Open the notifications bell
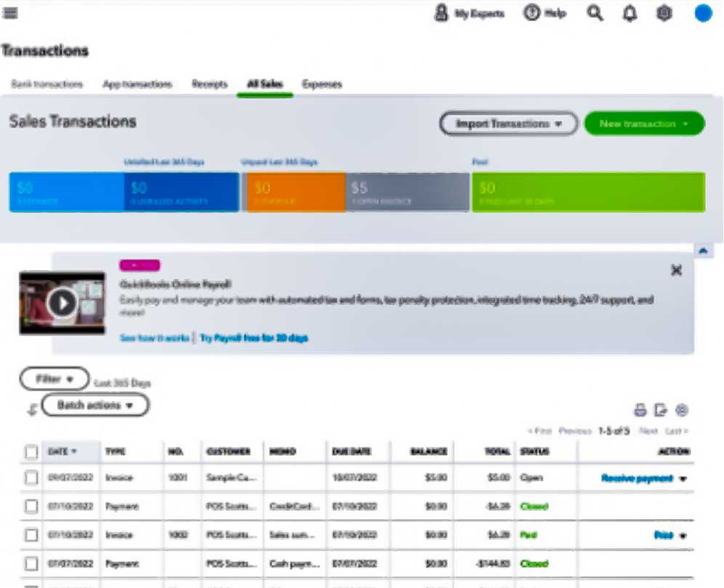 [630, 13]
